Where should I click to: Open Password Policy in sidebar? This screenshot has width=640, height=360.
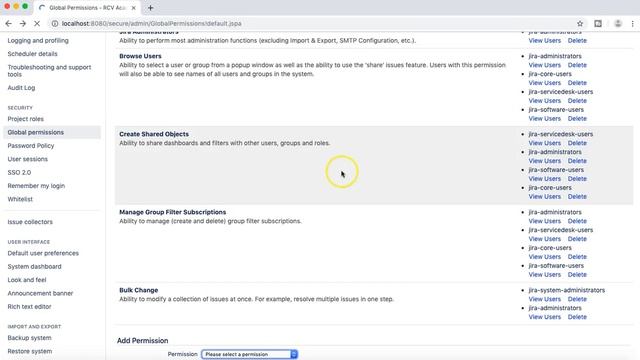[x=31, y=146]
